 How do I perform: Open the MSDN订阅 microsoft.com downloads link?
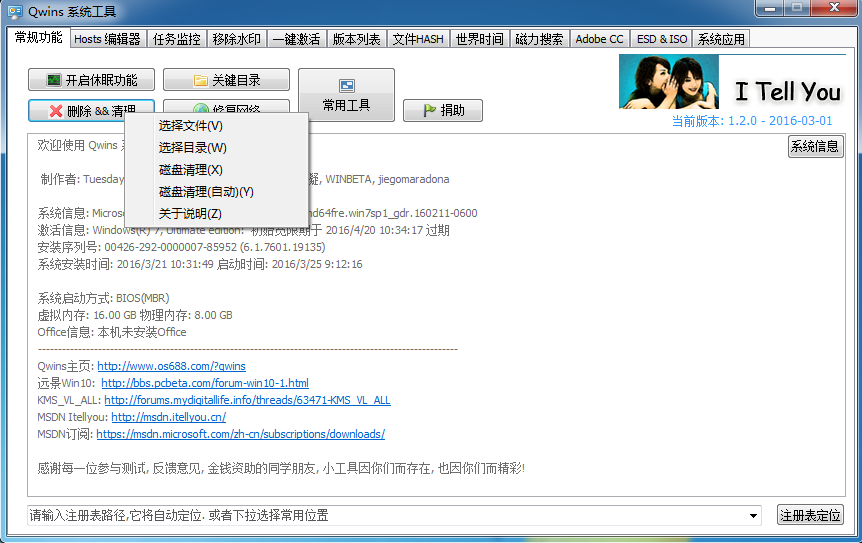[241, 434]
